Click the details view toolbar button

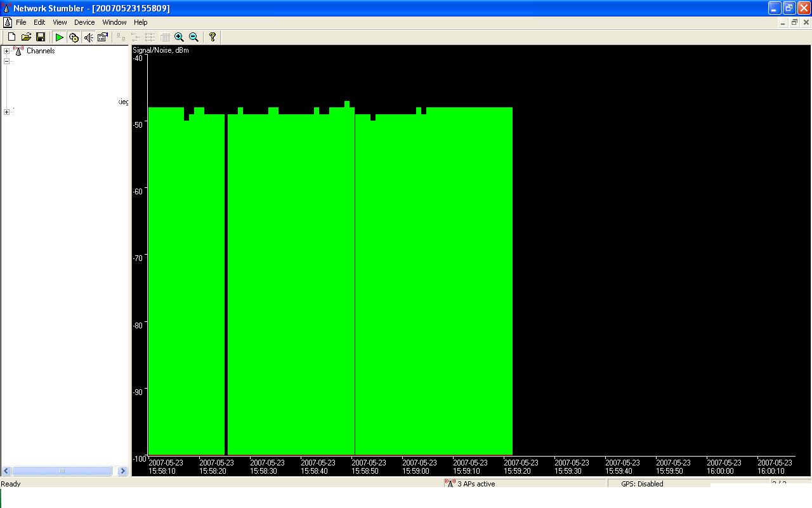pos(165,37)
